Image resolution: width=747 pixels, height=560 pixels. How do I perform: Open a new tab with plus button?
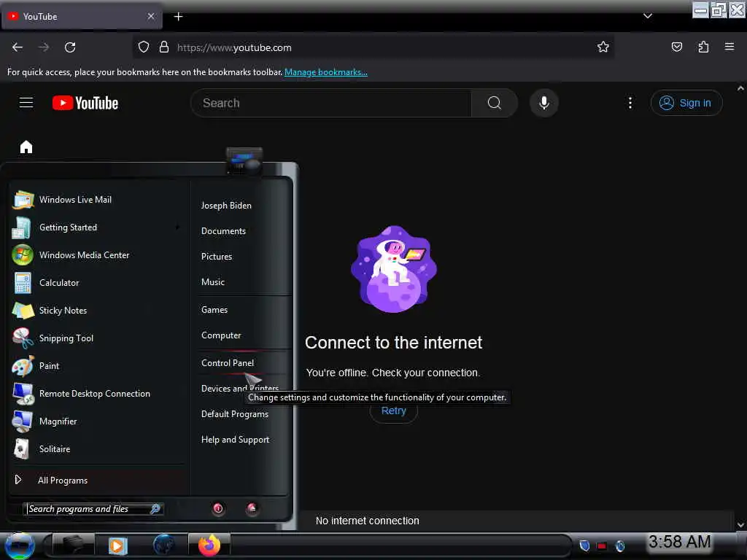tap(178, 17)
